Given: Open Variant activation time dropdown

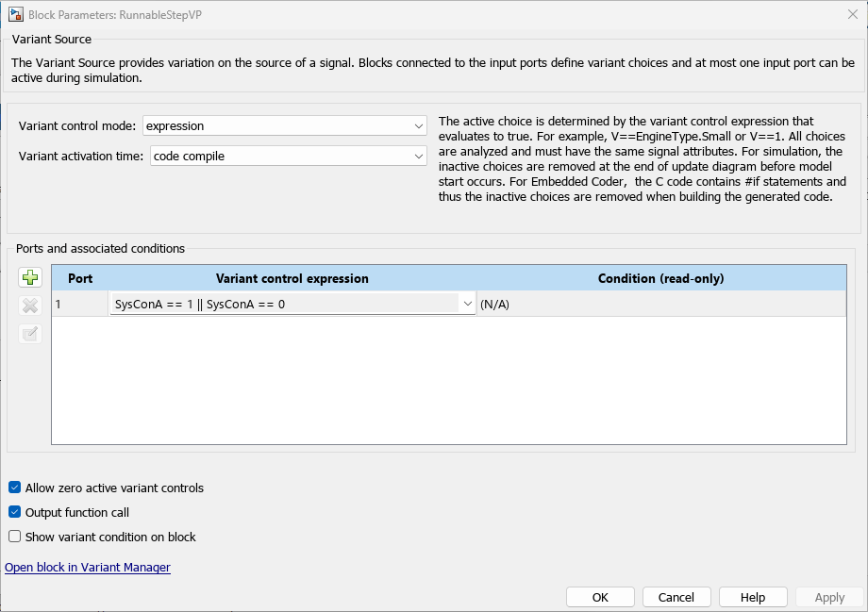Looking at the screenshot, I should [288, 157].
